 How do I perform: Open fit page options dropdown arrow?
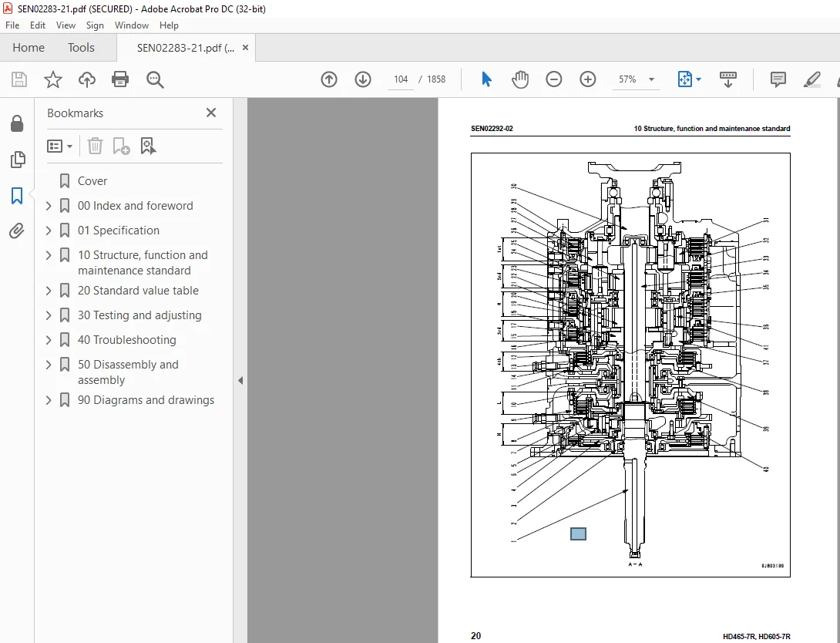pos(698,79)
